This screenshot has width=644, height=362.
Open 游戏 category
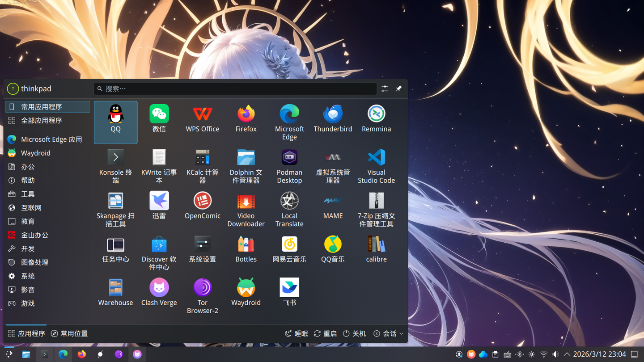point(47,303)
